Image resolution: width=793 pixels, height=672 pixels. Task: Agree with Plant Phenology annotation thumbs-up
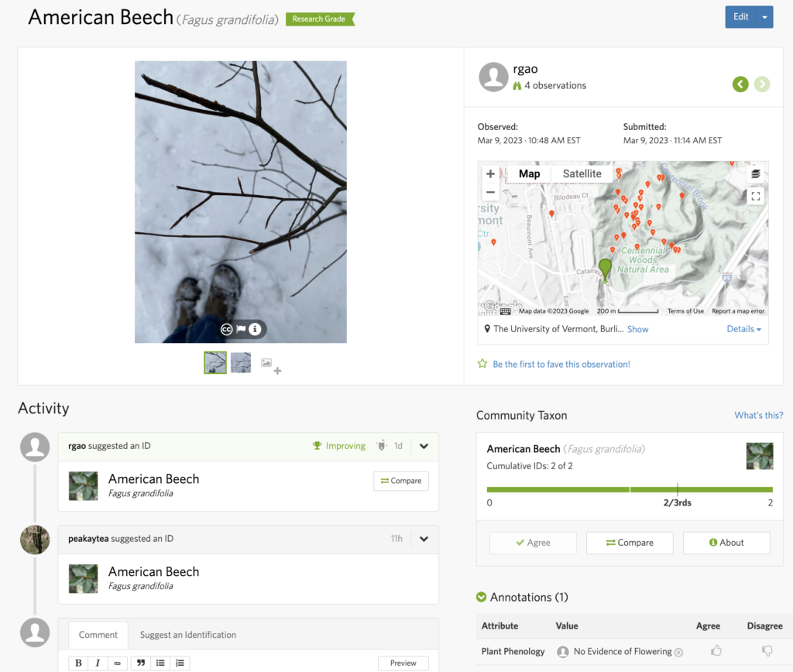[x=716, y=651]
